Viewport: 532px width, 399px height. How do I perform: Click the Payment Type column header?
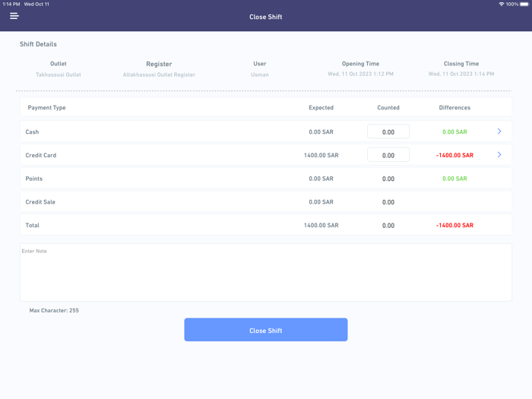click(47, 108)
